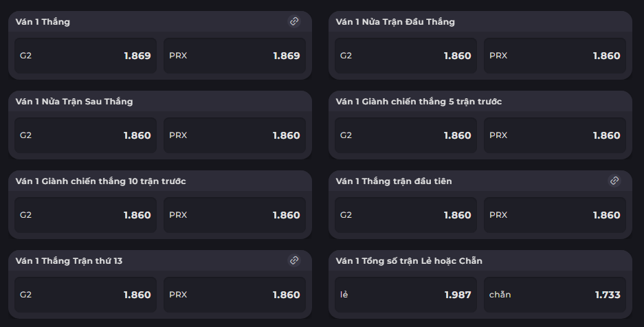Choose chẵn odds 1.733
This screenshot has width=644, height=327.
tap(555, 295)
